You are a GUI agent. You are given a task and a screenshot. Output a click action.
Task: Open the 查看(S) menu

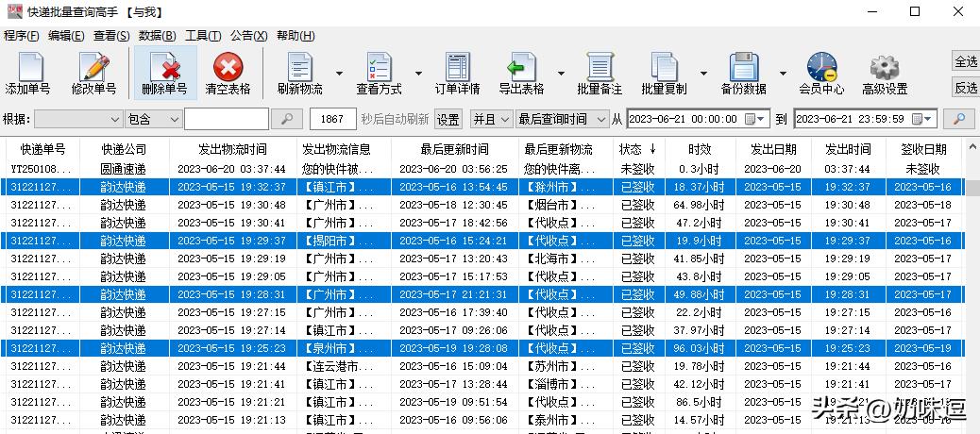click(111, 36)
